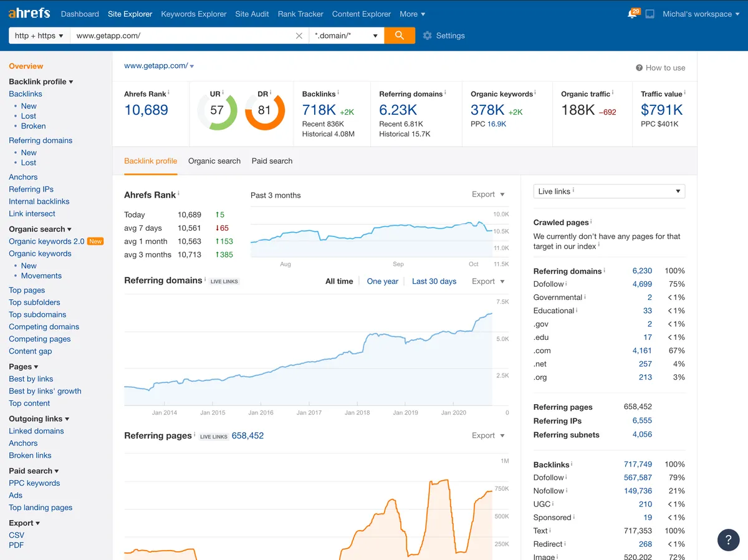Viewport: 748px width, 560px height.
Task: Open Link intersect in sidebar
Action: click(x=32, y=213)
